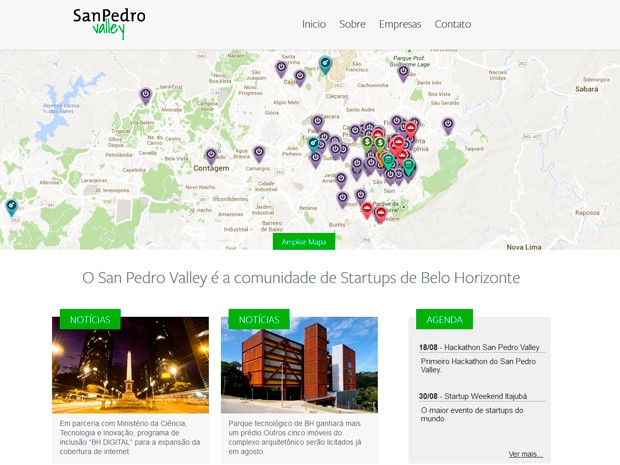Go to the Sobre page
Viewport: 620px width, 465px height.
click(352, 24)
